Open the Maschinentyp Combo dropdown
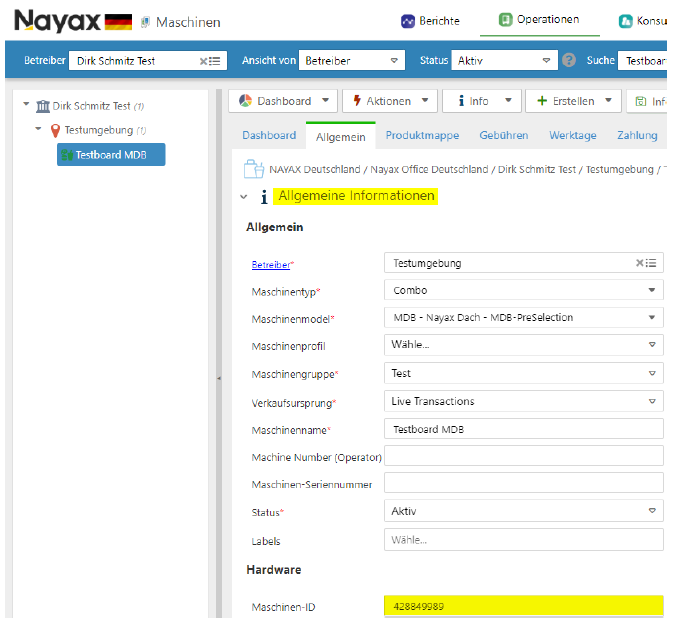The width and height of the screenshot is (679, 620). coord(524,290)
